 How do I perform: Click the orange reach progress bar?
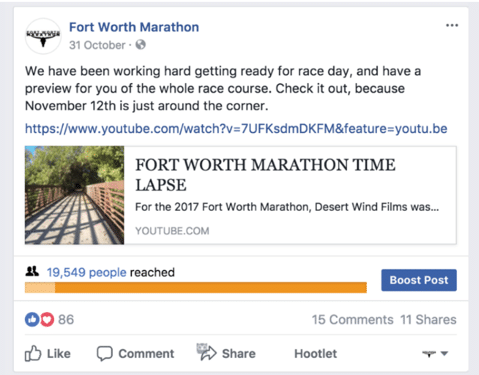(x=196, y=288)
